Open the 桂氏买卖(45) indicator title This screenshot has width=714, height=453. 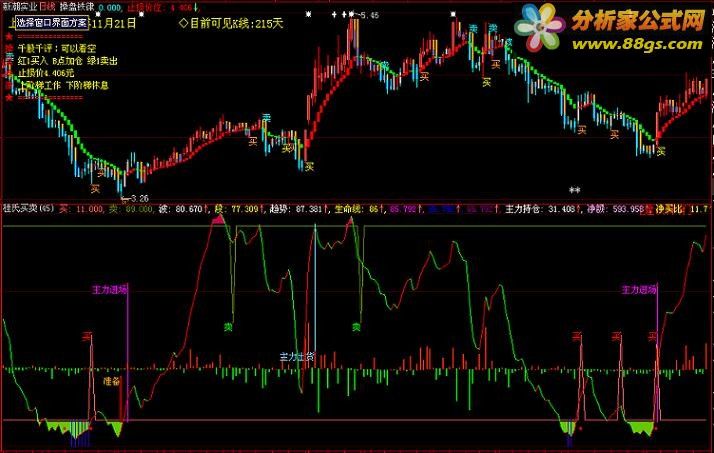coord(28,209)
